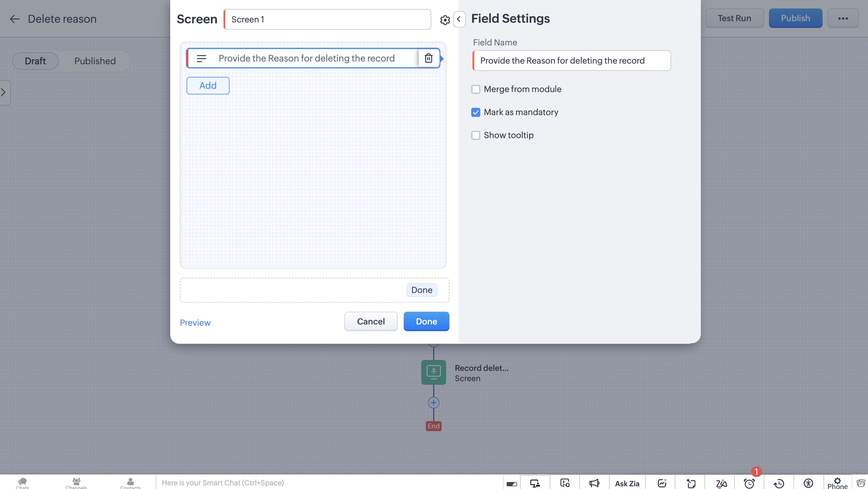Open screen settings gear icon
This screenshot has width=868, height=489.
tap(445, 20)
